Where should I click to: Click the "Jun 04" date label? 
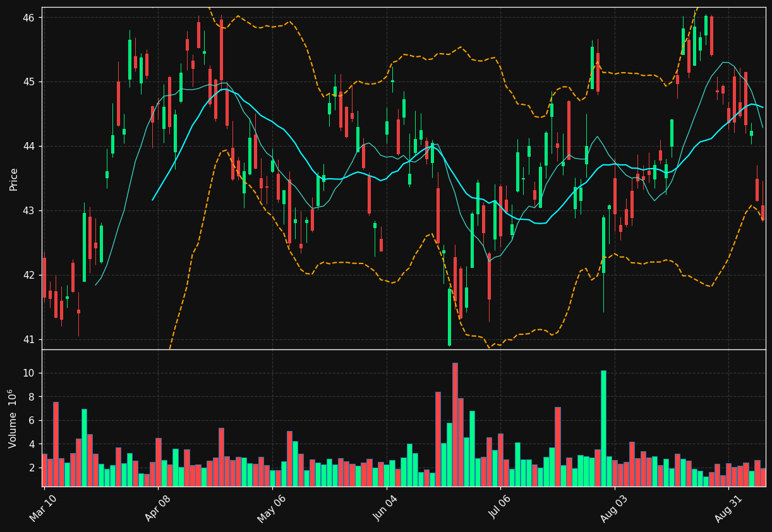(x=386, y=507)
